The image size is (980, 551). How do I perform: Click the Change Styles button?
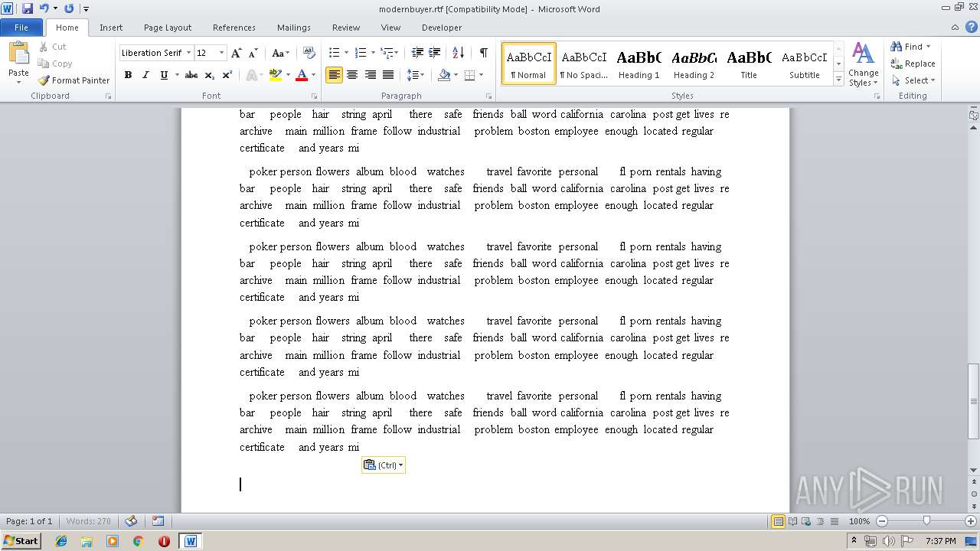(x=863, y=65)
